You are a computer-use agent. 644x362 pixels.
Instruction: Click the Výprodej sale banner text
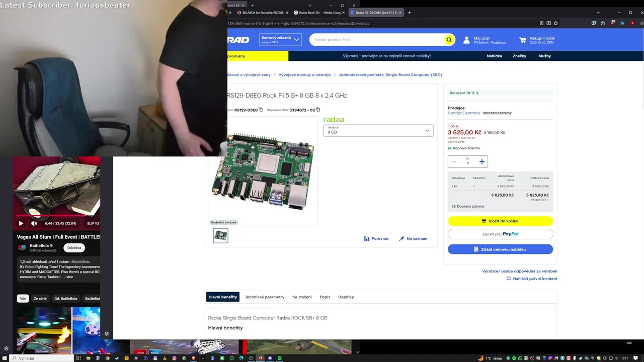[387, 56]
